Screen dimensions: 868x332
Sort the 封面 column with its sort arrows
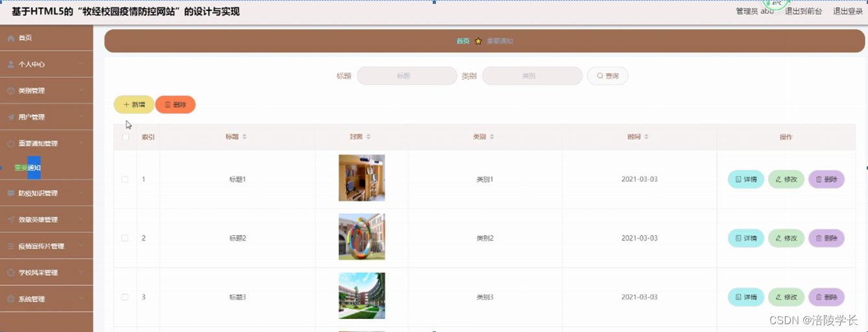(x=368, y=137)
